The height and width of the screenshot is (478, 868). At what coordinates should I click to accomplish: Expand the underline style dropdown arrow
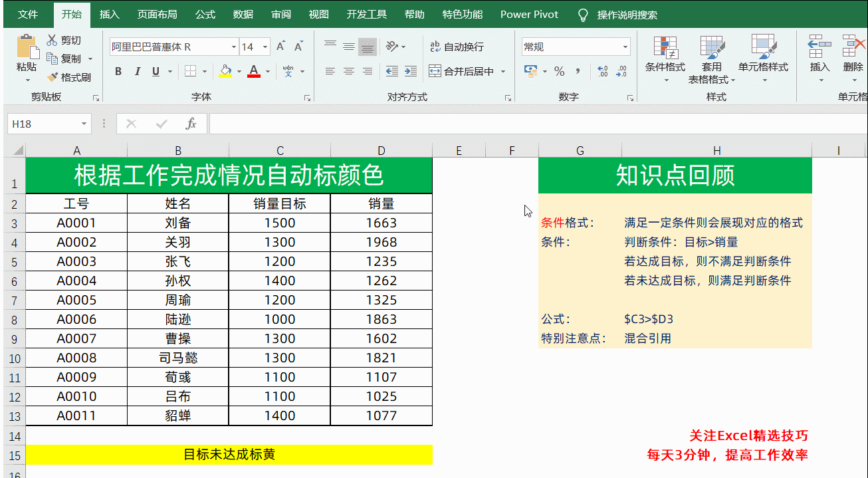(170, 71)
